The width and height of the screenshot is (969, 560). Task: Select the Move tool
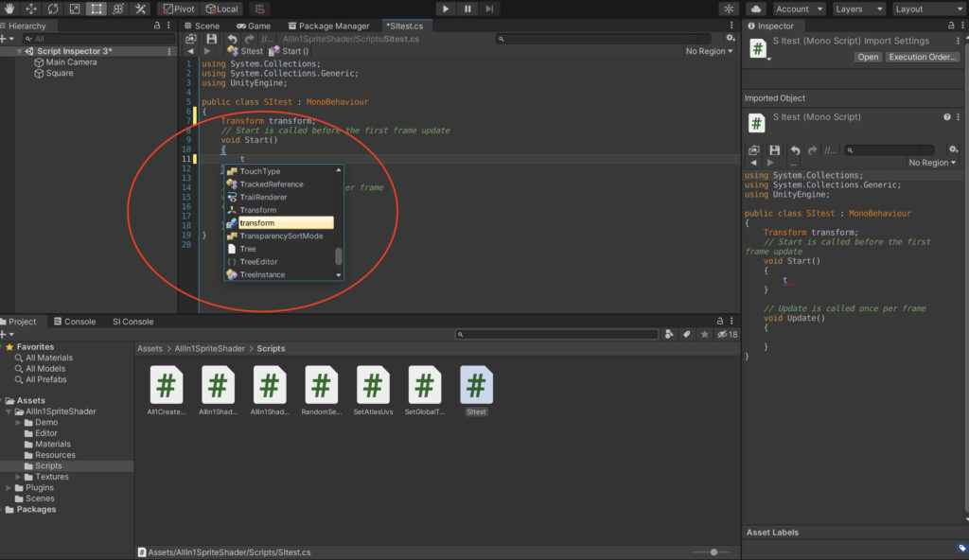(x=31, y=9)
